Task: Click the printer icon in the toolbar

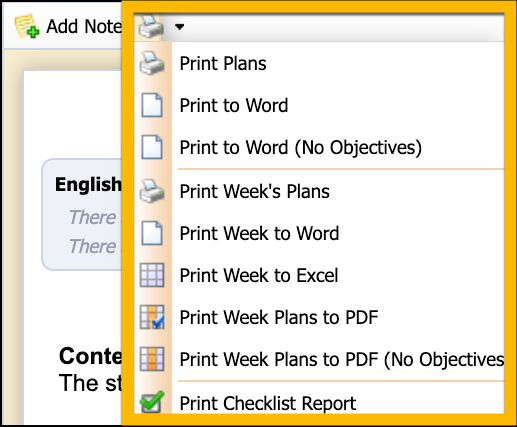Action: point(151,26)
